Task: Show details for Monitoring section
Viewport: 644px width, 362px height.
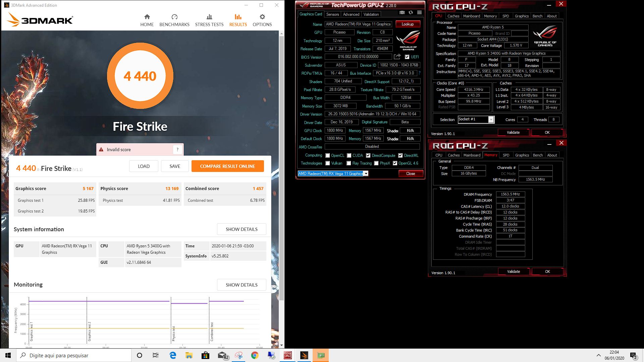Action: [x=241, y=285]
